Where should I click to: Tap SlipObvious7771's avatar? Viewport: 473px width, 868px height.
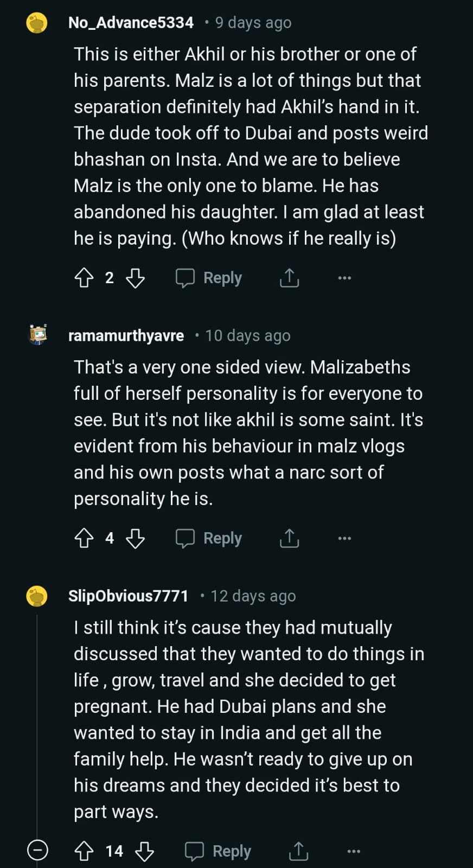pyautogui.click(x=37, y=596)
